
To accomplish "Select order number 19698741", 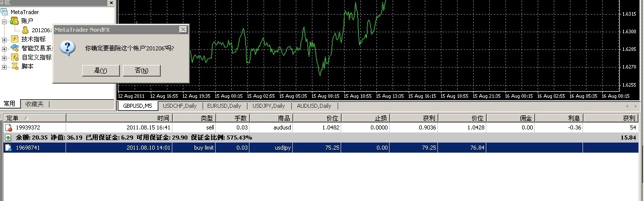I will point(28,148).
